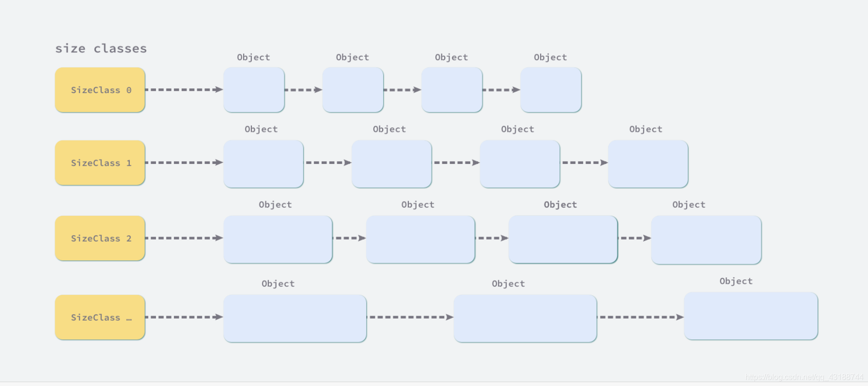Select first Object box in SizeClass … row
This screenshot has height=386, width=868.
[295, 319]
